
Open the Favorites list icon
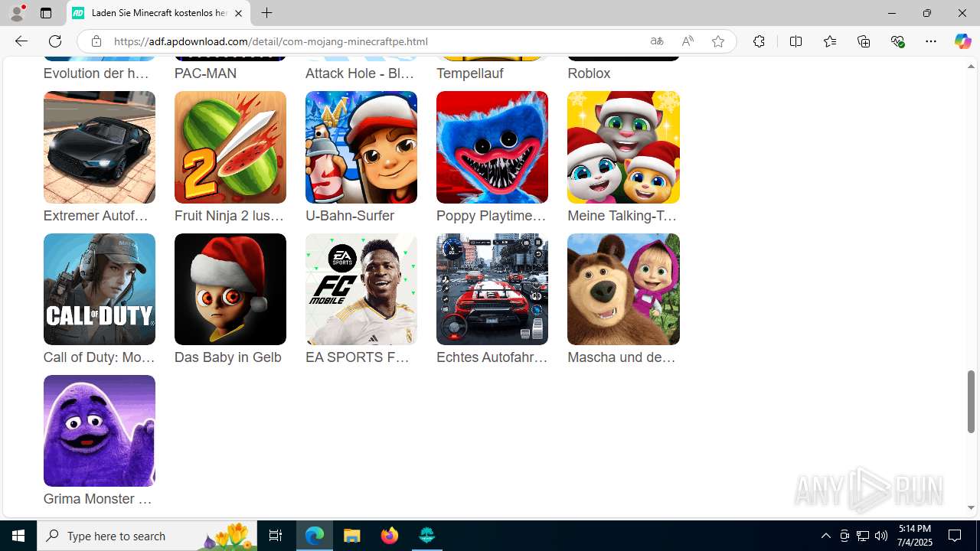(829, 41)
